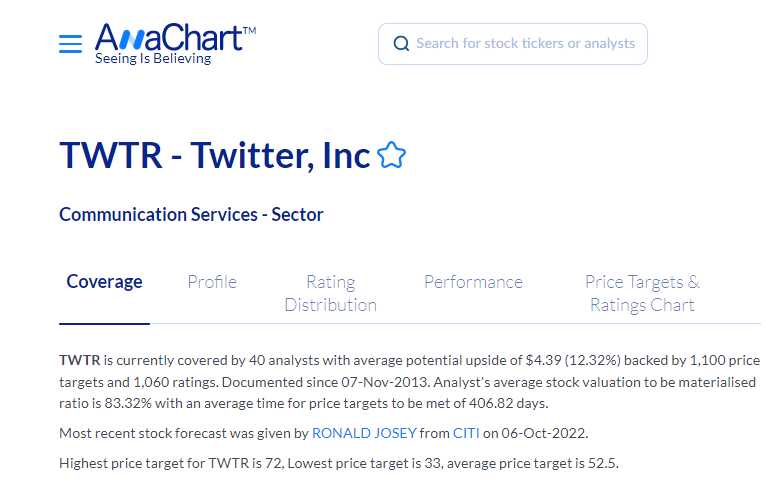
Task: Open the Rating Distribution tab
Action: 330,293
